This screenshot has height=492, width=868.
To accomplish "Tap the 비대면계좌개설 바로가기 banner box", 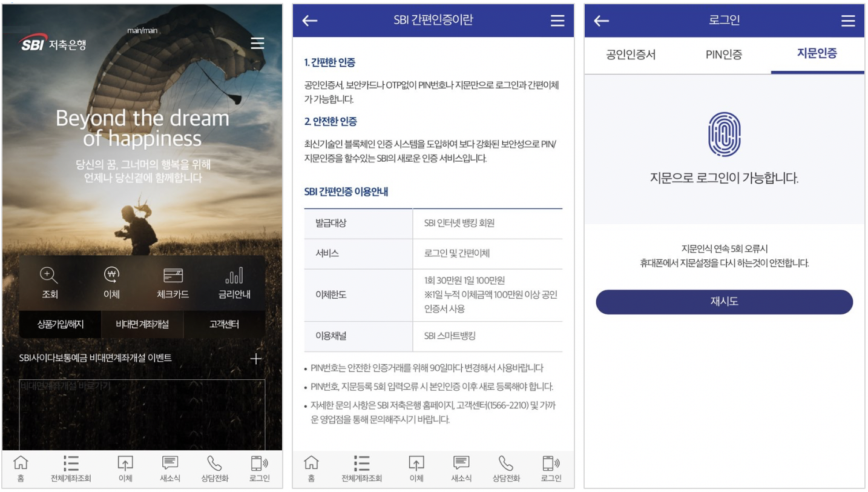I will pyautogui.click(x=142, y=414).
